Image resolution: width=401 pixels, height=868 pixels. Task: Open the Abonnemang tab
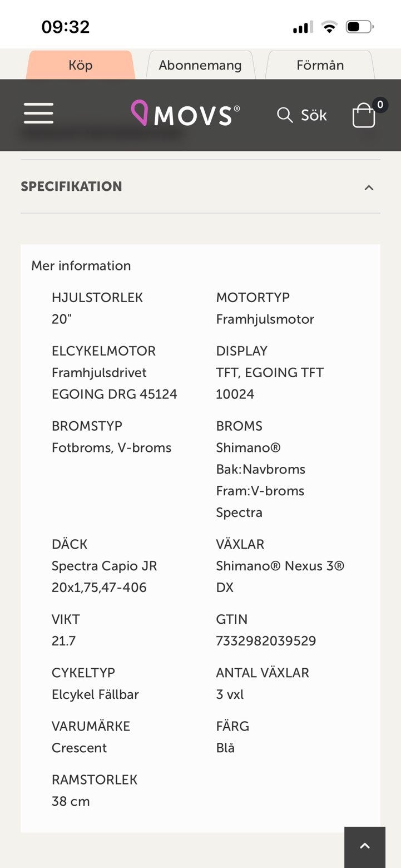pos(200,65)
